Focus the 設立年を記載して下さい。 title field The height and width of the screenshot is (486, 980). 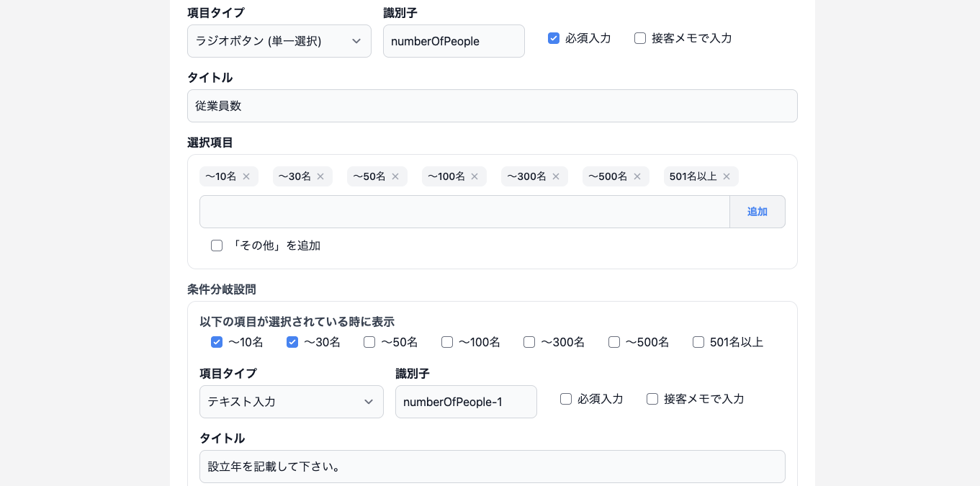(x=492, y=467)
